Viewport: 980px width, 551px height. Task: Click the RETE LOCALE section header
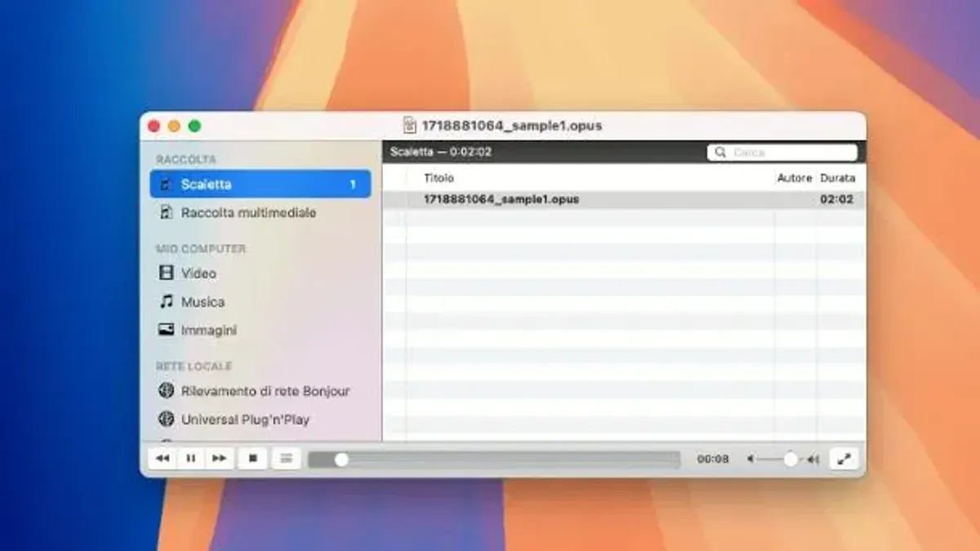[194, 367]
